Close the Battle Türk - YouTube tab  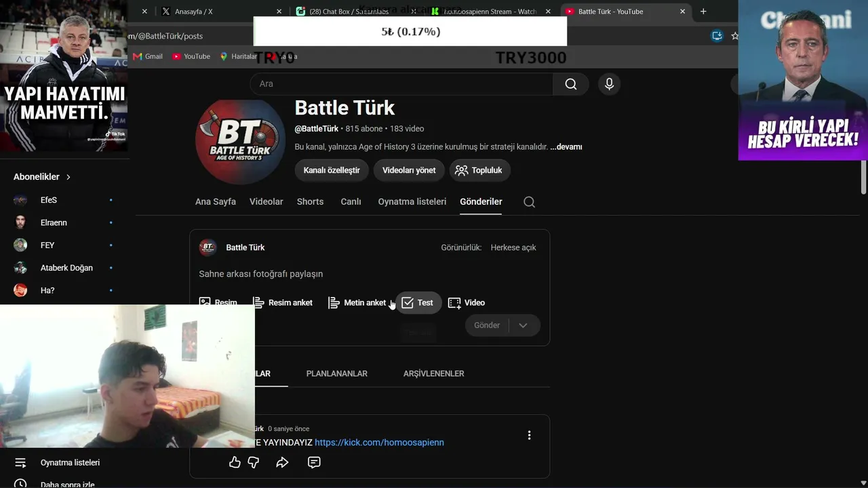click(x=682, y=12)
